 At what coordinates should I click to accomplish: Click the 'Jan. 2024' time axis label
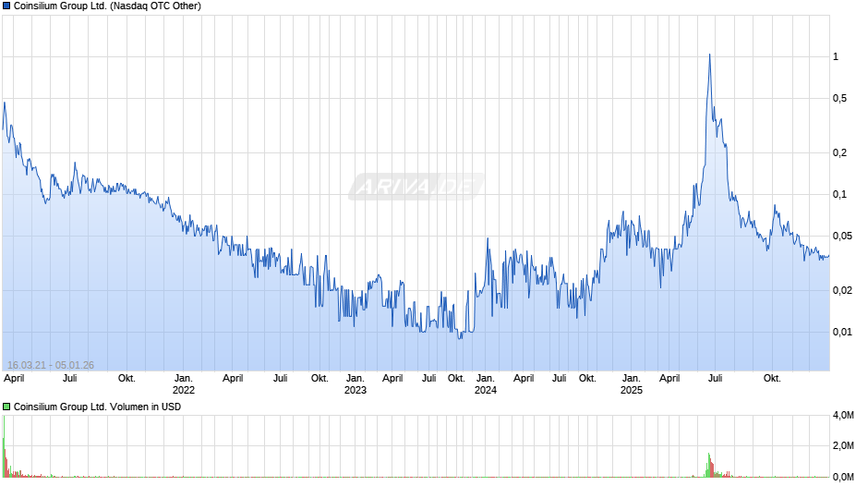(486, 384)
